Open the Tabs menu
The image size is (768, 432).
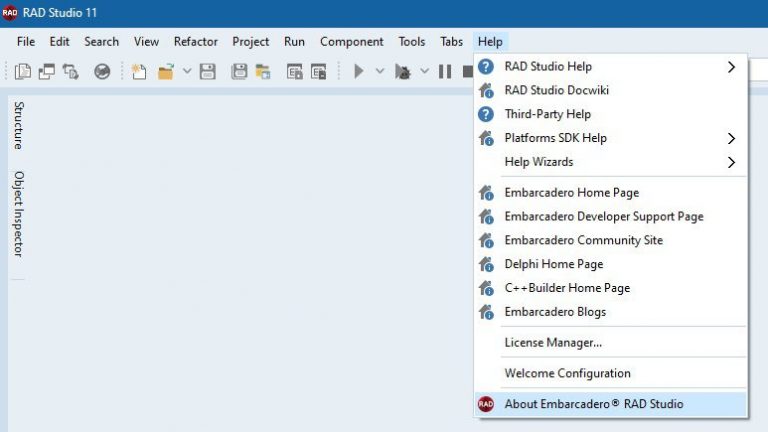pyautogui.click(x=451, y=42)
